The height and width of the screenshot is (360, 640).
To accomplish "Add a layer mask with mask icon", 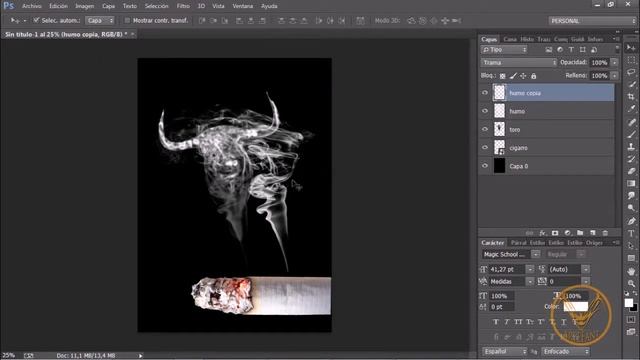I will (555, 233).
